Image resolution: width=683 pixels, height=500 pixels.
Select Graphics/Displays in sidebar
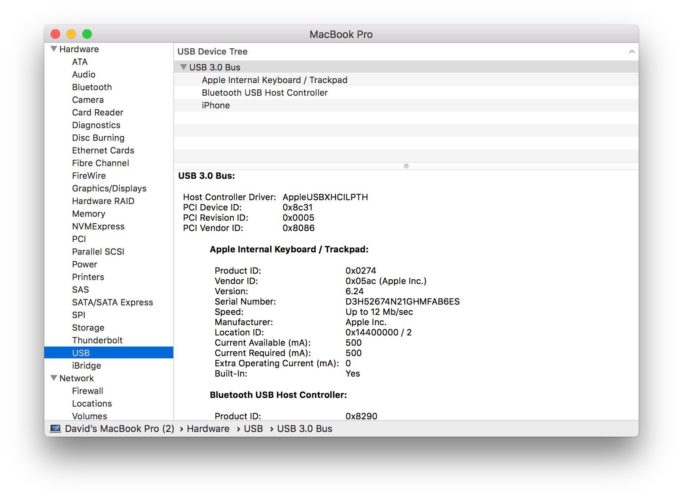click(109, 188)
